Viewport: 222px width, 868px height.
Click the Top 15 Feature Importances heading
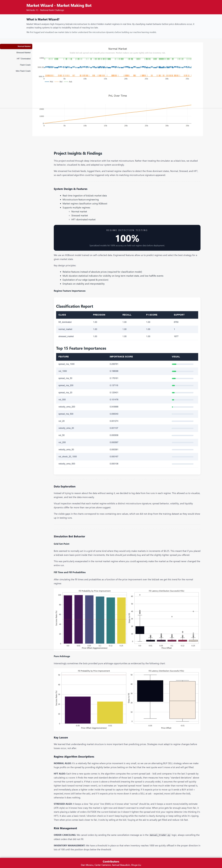[81, 348]
